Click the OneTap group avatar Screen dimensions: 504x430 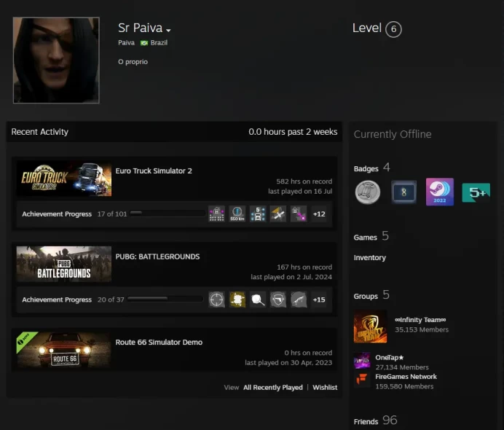coord(362,361)
